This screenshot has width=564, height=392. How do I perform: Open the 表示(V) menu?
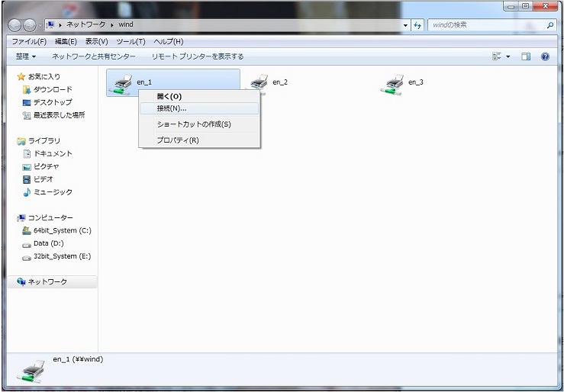(x=96, y=42)
